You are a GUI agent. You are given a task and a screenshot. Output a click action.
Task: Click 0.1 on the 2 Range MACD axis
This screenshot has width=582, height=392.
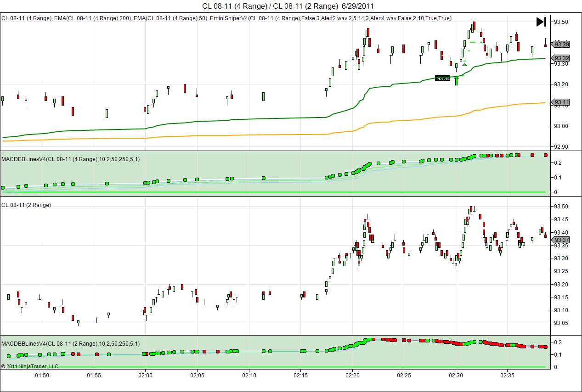[x=558, y=354]
